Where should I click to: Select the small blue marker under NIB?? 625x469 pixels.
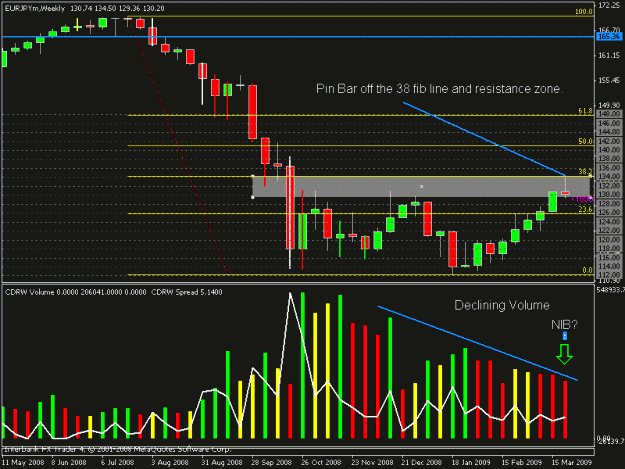coord(565,336)
